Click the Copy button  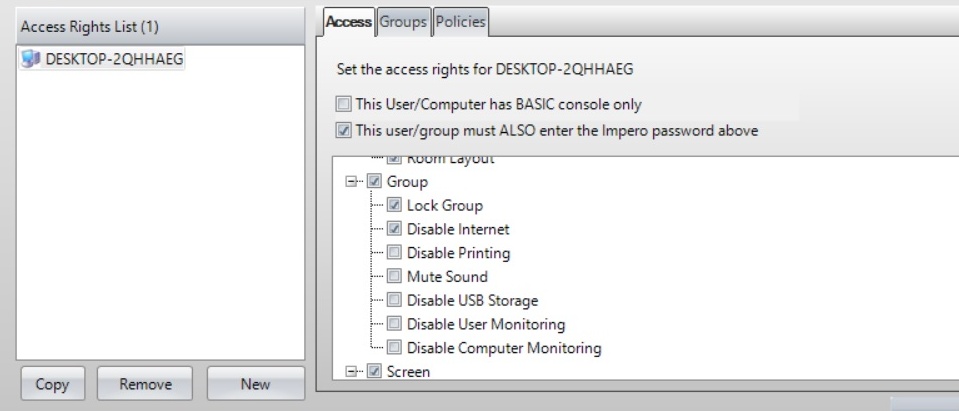[53, 383]
